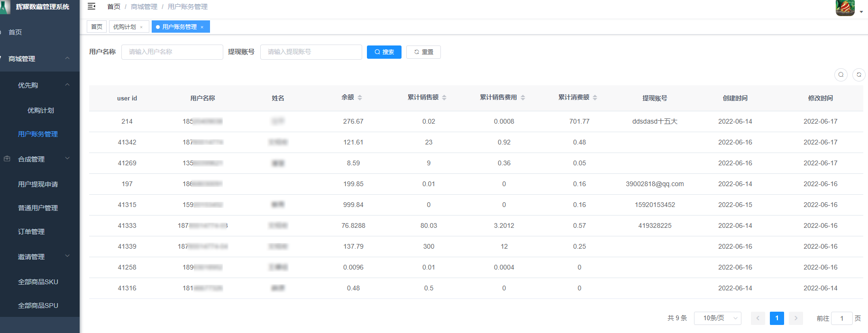Open the 10条/页 page size dropdown
Viewport: 868px width, 333px height.
click(x=717, y=318)
